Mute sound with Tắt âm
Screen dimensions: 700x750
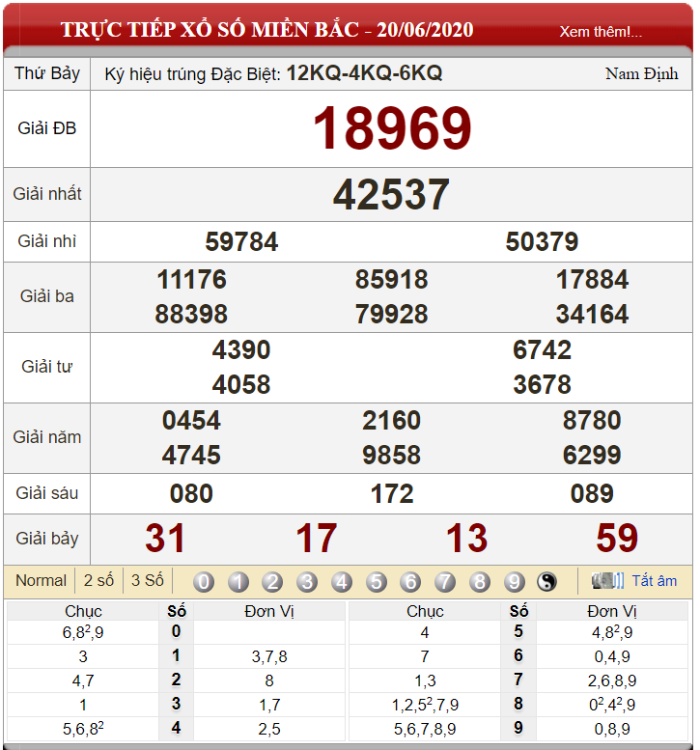click(x=654, y=581)
